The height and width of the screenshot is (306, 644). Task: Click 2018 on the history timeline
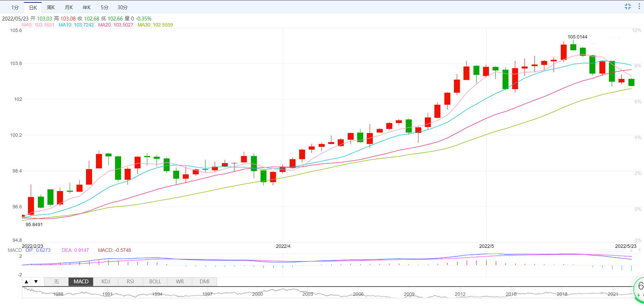(562, 294)
